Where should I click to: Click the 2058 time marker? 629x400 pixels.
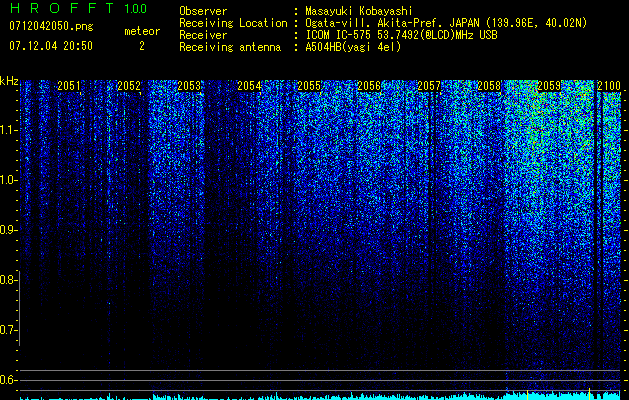[x=489, y=86]
